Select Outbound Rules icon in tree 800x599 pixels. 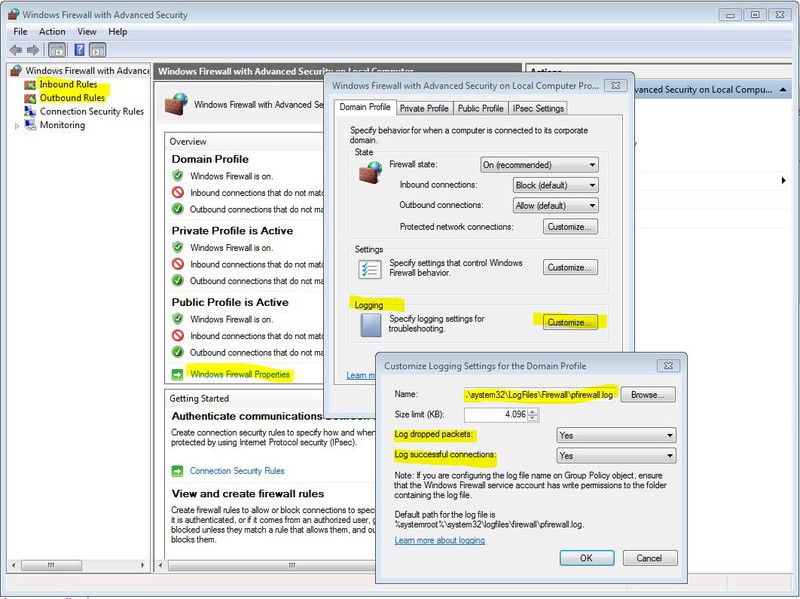(30, 98)
